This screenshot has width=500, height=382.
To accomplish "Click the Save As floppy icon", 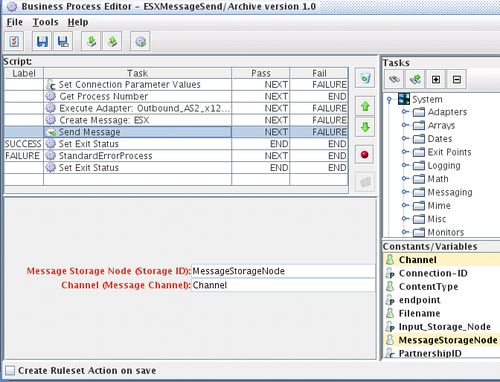I will (63, 42).
